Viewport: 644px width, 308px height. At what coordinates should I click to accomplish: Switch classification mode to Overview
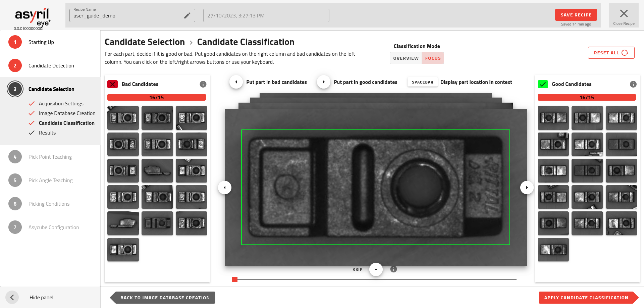tap(406, 58)
